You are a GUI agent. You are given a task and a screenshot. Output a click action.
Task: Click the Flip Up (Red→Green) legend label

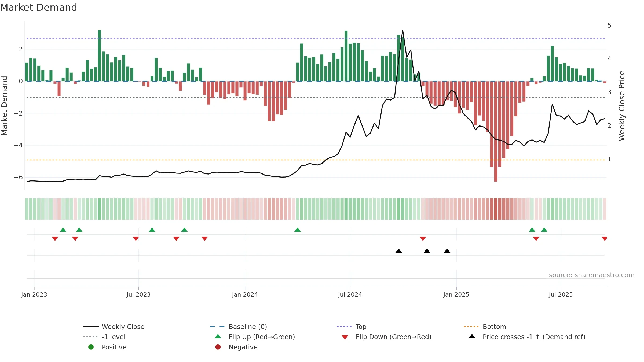coord(262,337)
